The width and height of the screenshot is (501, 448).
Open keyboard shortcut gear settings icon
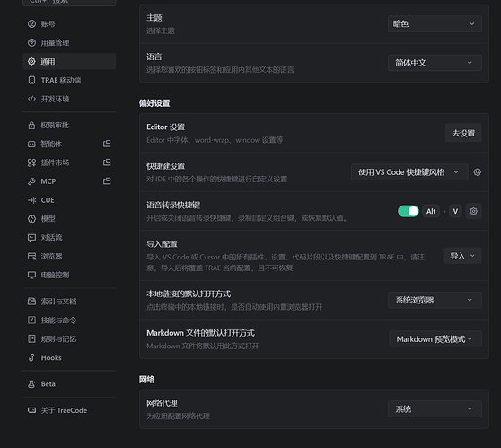pyautogui.click(x=477, y=172)
